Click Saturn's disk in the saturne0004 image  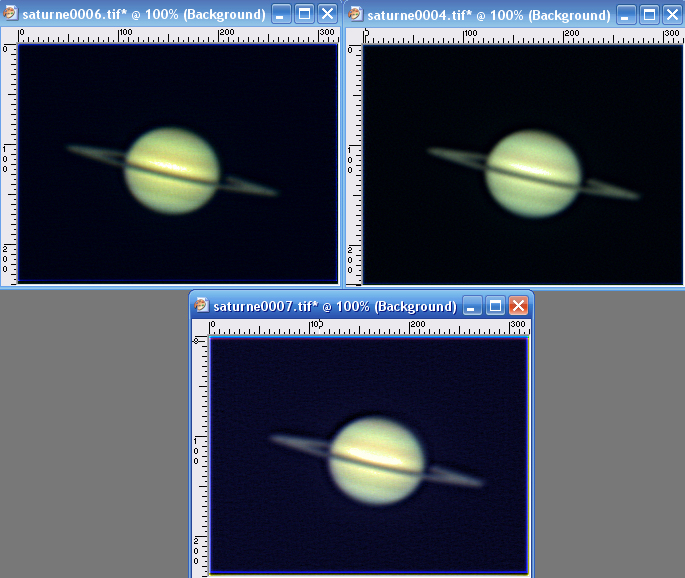tap(533, 174)
